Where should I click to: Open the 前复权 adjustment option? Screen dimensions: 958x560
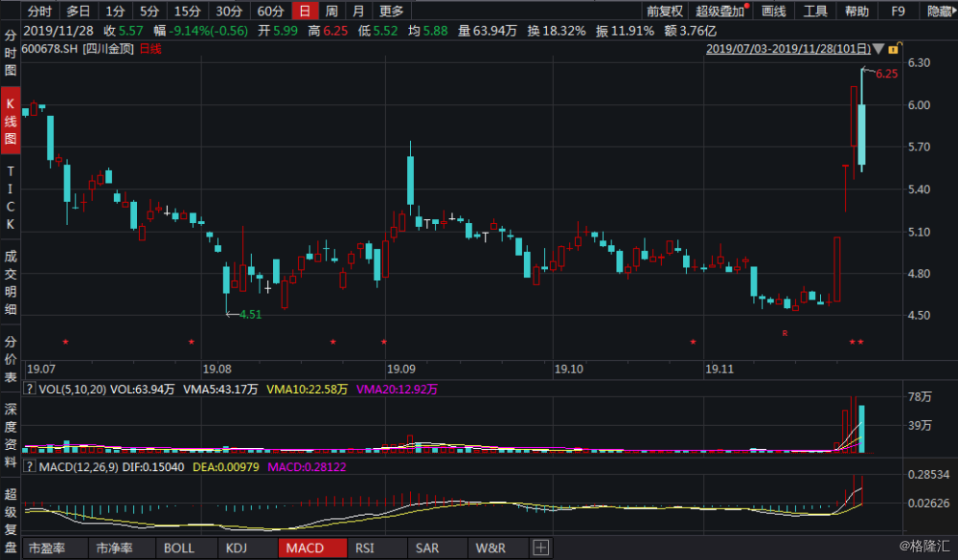(665, 11)
